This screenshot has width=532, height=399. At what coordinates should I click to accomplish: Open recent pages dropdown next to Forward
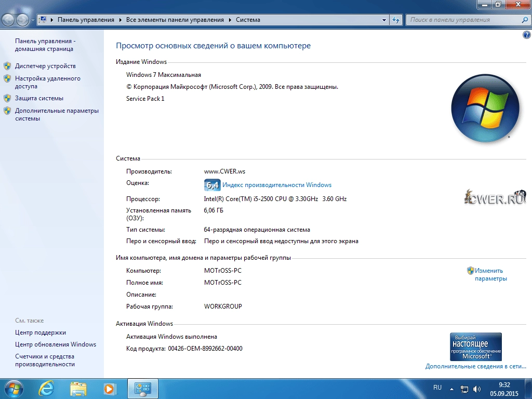(x=33, y=20)
